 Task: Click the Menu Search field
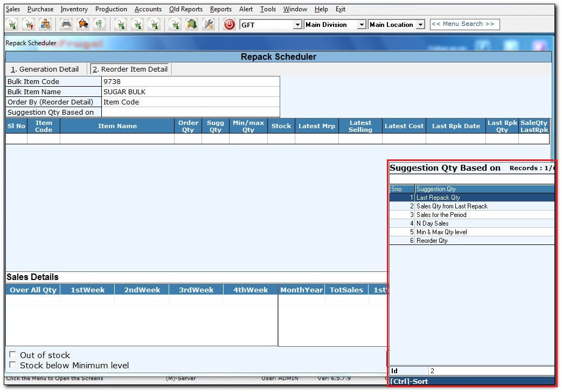coord(464,24)
